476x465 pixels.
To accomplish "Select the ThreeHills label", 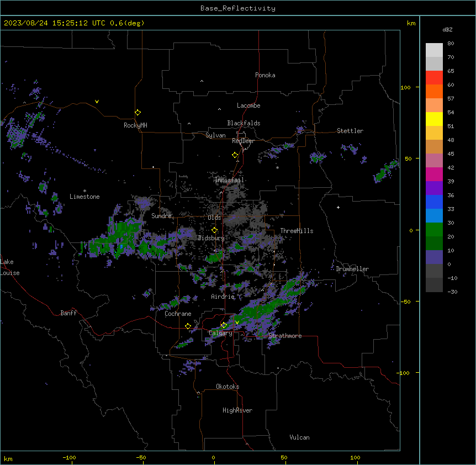I will pyautogui.click(x=297, y=231).
